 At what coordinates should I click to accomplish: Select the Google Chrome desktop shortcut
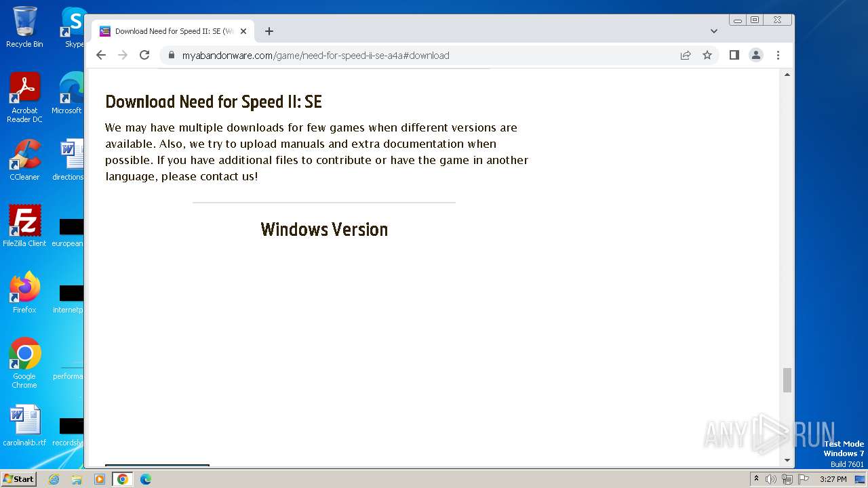24,363
